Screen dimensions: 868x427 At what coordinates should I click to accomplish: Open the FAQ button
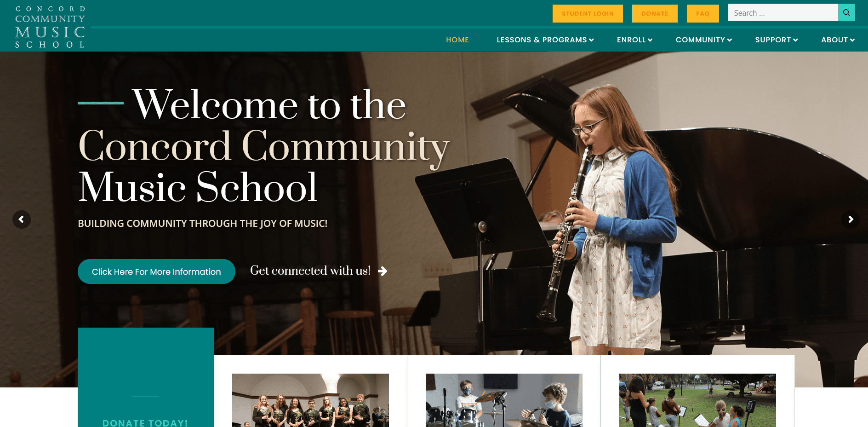702,13
